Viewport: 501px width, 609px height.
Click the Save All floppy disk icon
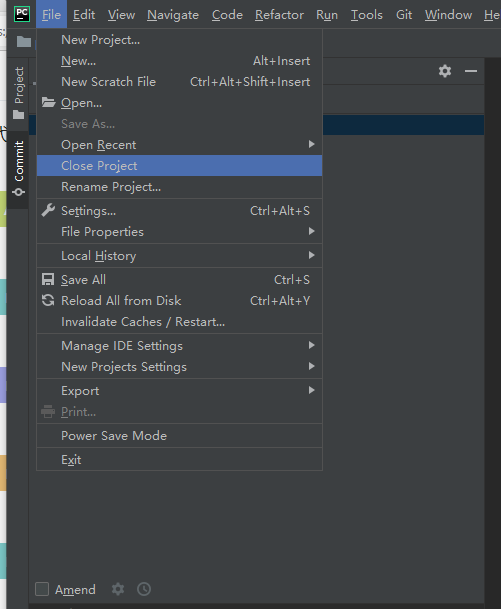(x=48, y=280)
